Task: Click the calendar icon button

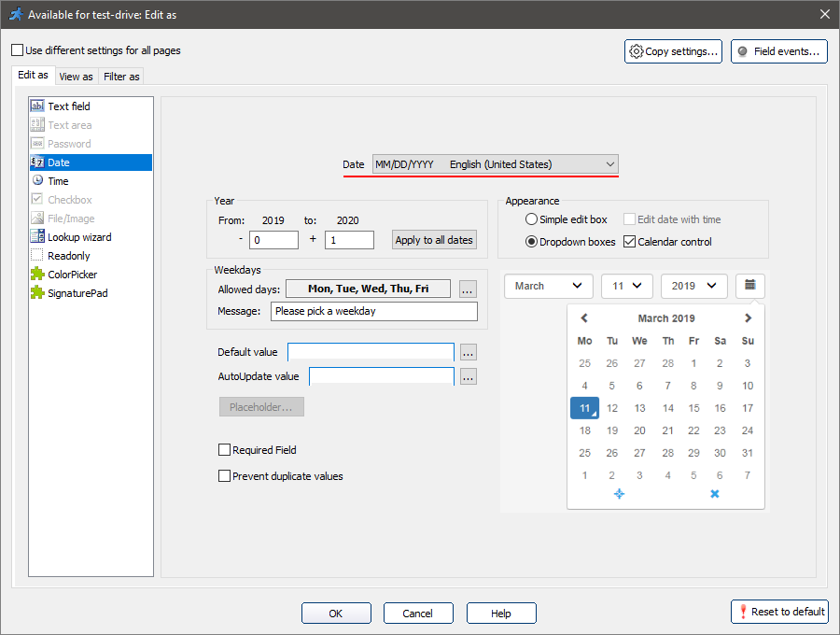Action: click(x=749, y=286)
